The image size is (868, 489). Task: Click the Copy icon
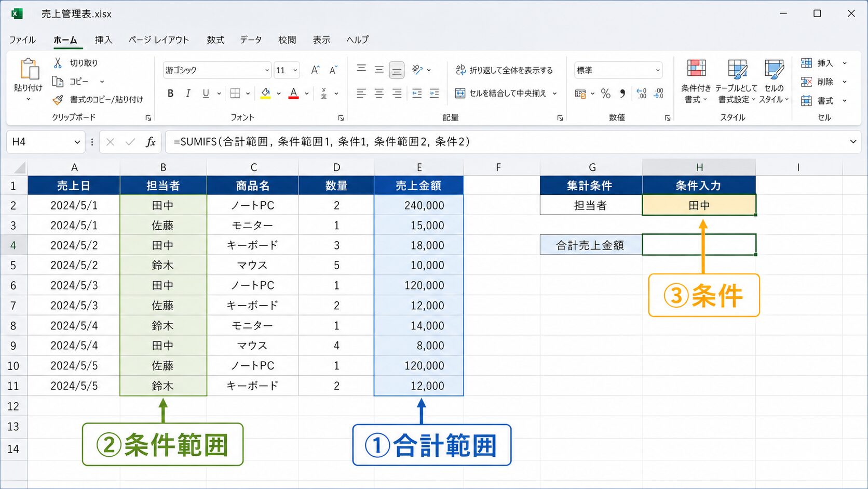(58, 82)
